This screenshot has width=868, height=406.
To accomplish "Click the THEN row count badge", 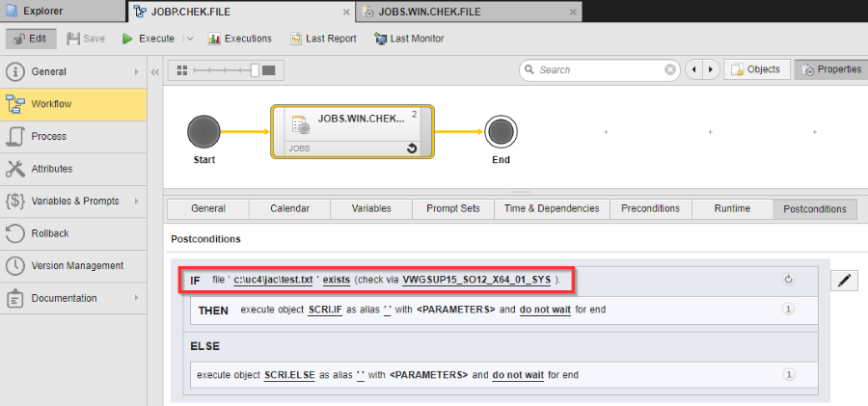I will click(788, 310).
